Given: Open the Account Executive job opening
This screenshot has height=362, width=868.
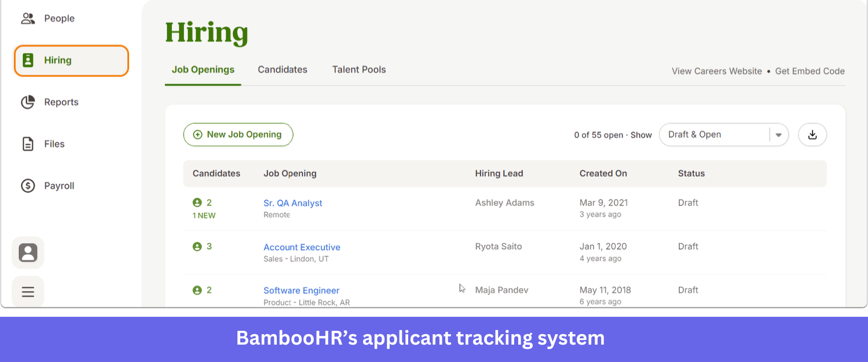Looking at the screenshot, I should click(x=302, y=247).
